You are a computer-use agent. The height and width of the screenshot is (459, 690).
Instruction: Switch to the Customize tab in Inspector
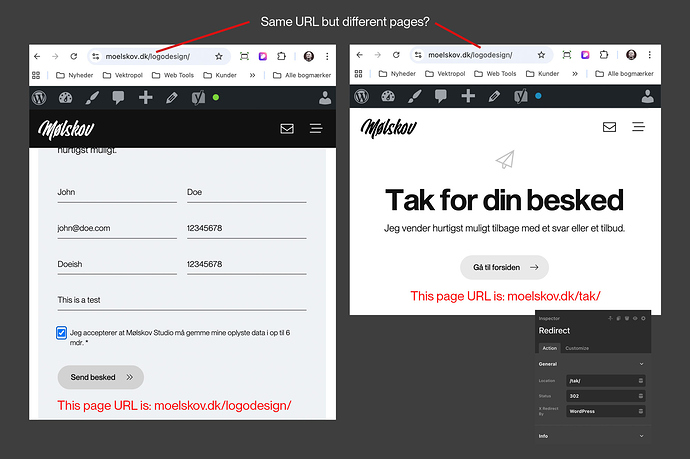pyautogui.click(x=577, y=348)
